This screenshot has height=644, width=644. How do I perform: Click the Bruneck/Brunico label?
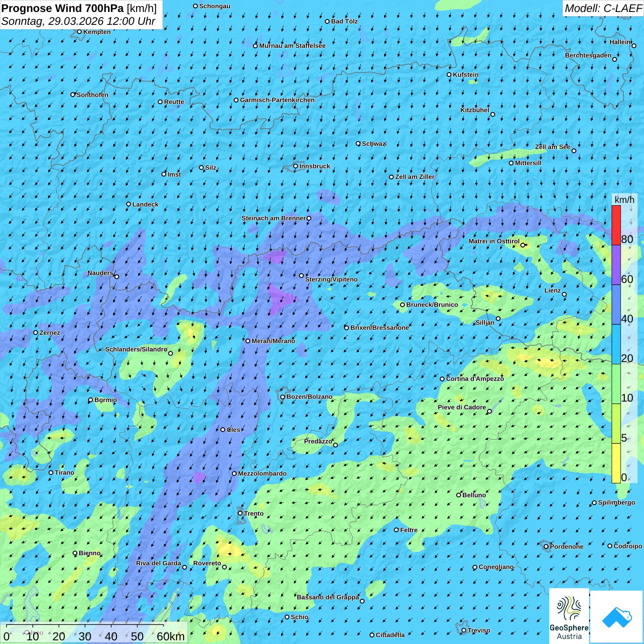[432, 305]
